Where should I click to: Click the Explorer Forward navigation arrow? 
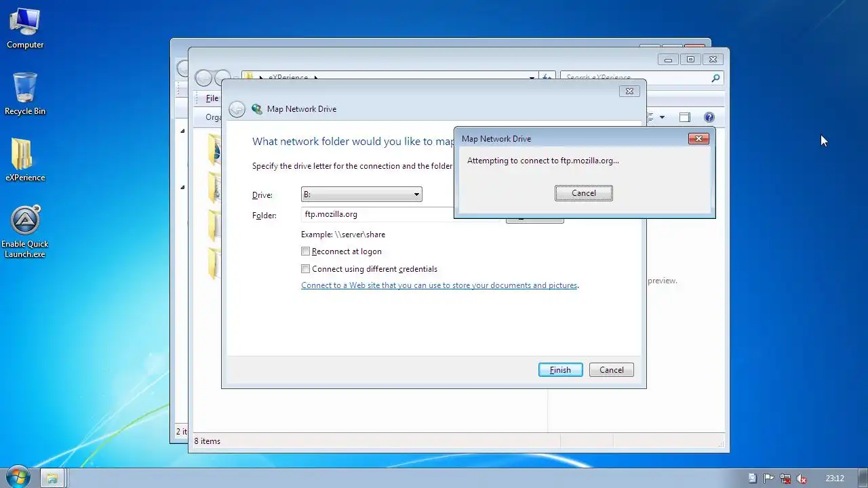point(222,78)
